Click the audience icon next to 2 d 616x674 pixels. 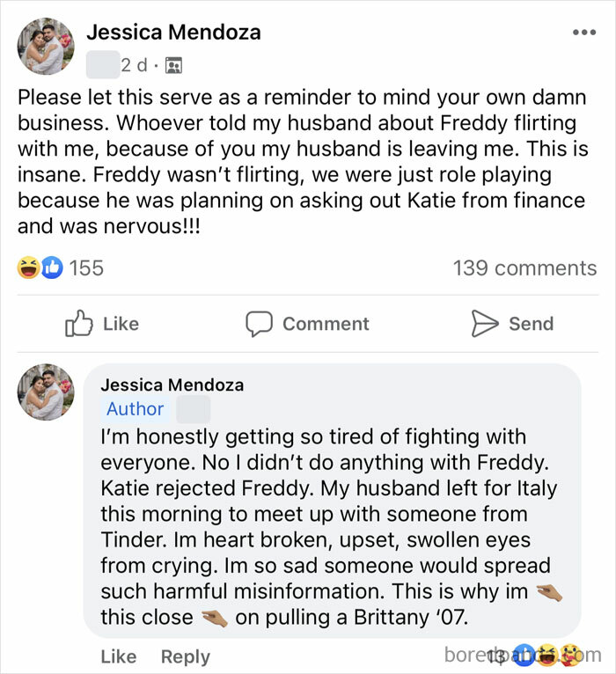[173, 65]
